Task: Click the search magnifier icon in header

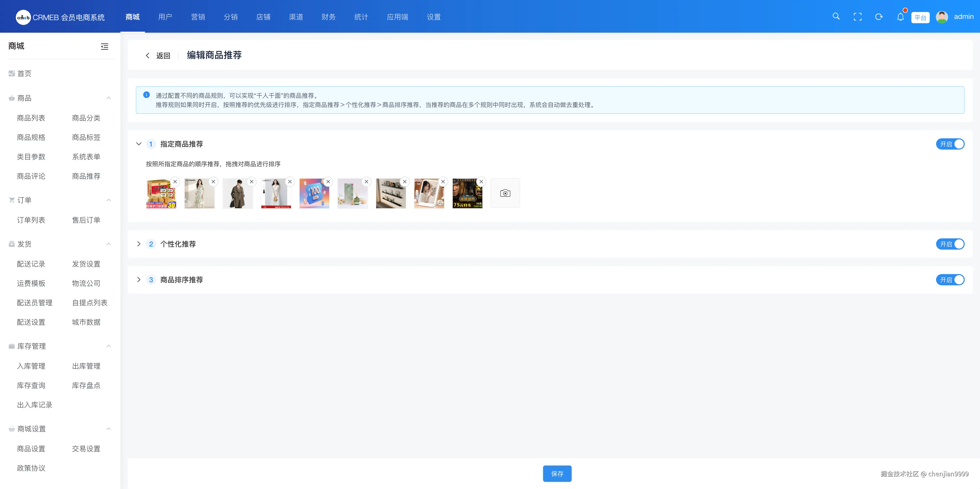Action: tap(836, 16)
